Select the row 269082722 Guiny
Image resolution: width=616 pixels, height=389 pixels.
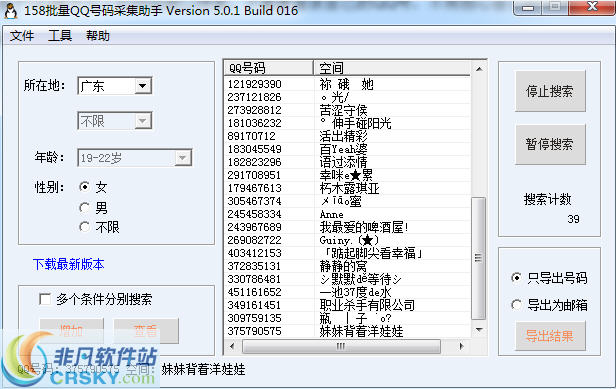coord(348,240)
